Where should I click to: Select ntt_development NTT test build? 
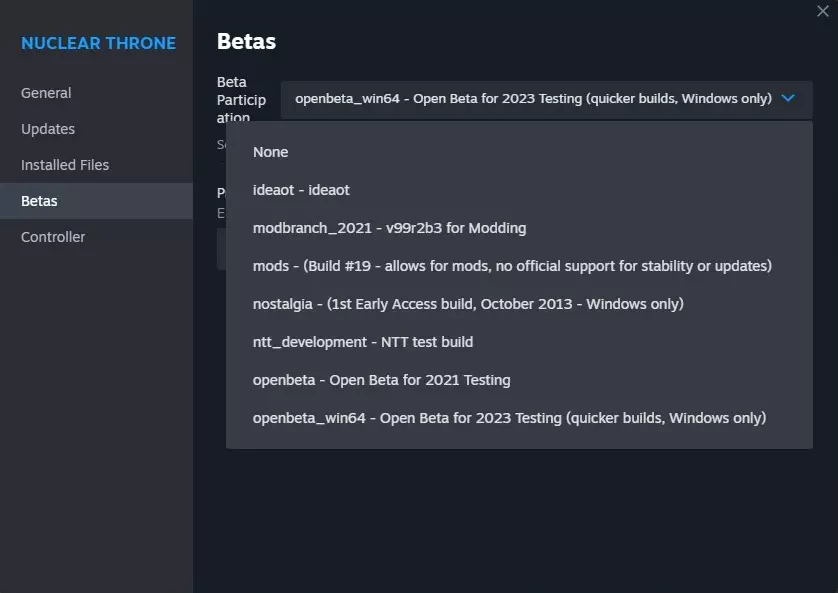click(x=363, y=342)
